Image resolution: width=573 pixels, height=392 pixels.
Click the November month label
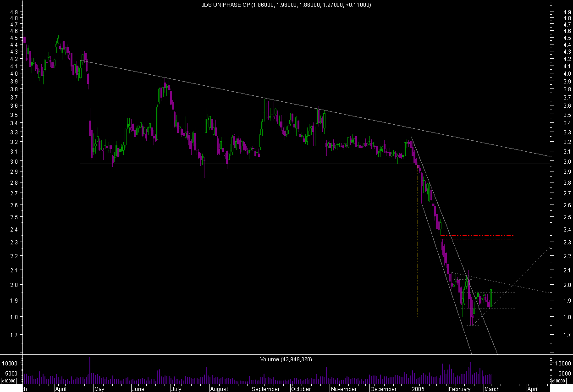[x=343, y=389]
